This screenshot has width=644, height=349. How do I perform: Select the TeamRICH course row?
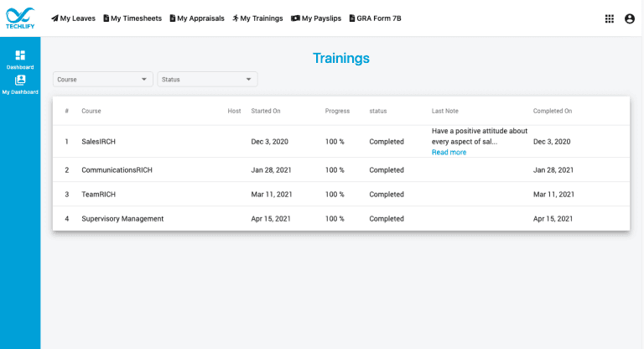pyautogui.click(x=98, y=194)
